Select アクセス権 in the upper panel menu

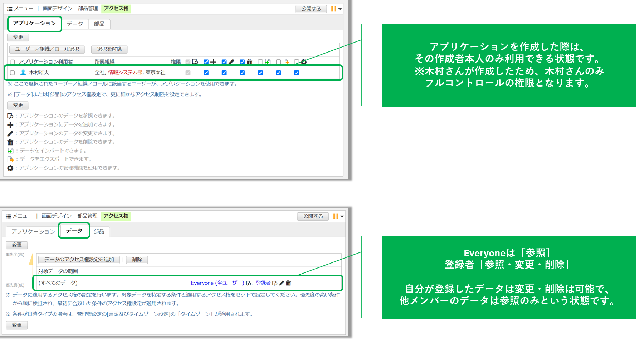[x=116, y=9]
